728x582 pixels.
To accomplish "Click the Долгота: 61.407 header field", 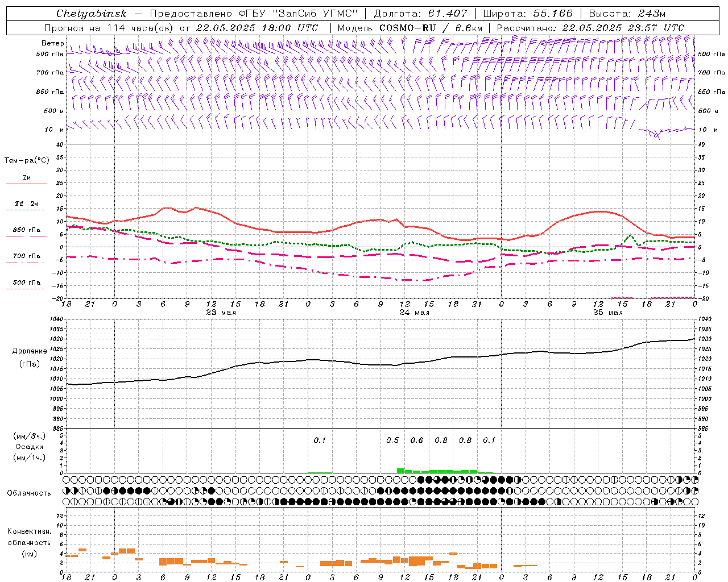I will (420, 14).
